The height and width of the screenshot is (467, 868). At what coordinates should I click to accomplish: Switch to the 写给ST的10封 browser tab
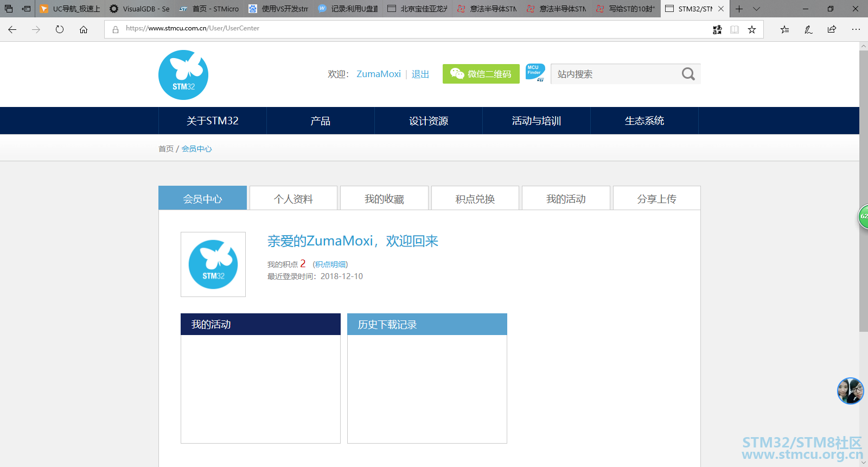626,9
